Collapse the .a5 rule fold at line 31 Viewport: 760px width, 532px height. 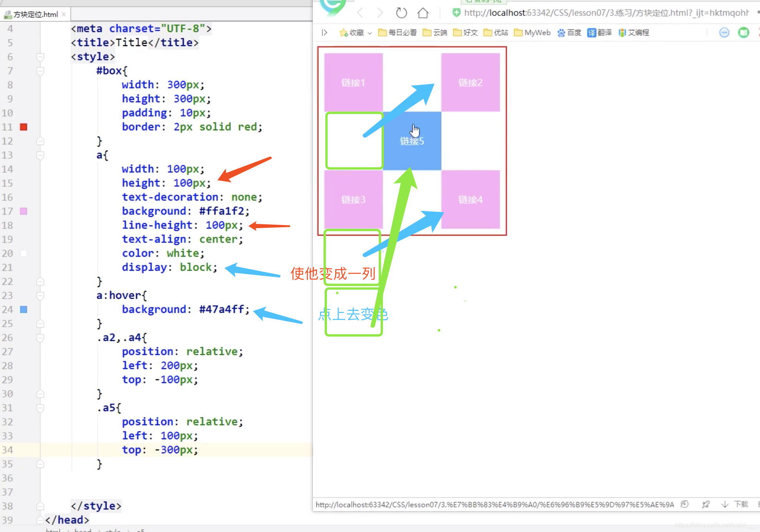tap(40, 408)
